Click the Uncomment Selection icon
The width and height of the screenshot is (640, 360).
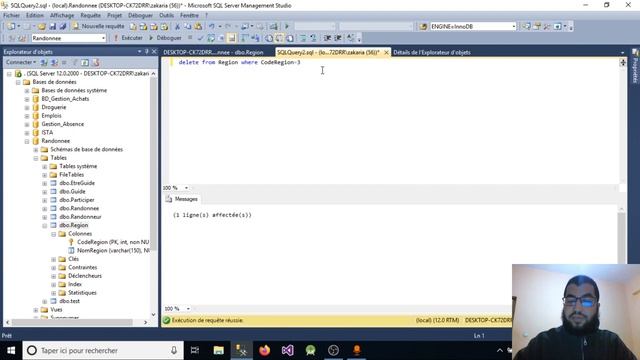click(313, 38)
